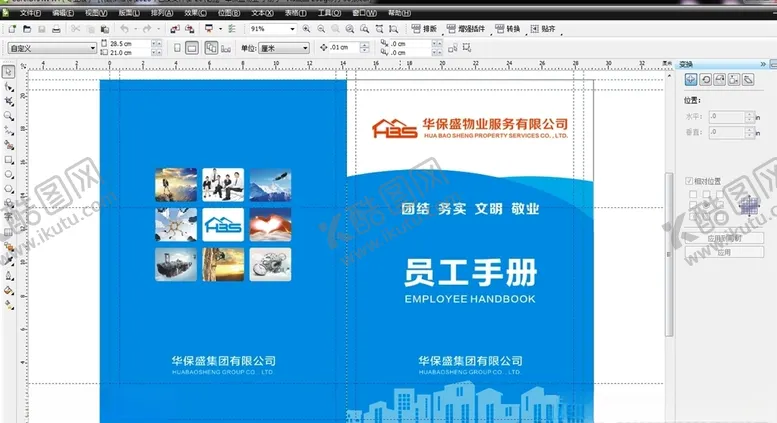Select landscape page orientation icon
The image size is (777, 423).
tap(192, 48)
